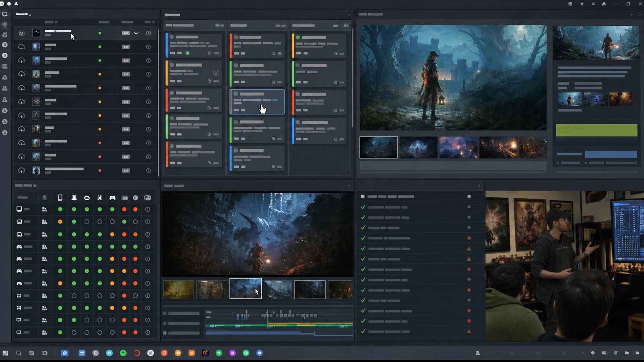This screenshot has height=362, width=644.
Task: Click headphone icon beside the bottom timeline track
Action: click(165, 333)
